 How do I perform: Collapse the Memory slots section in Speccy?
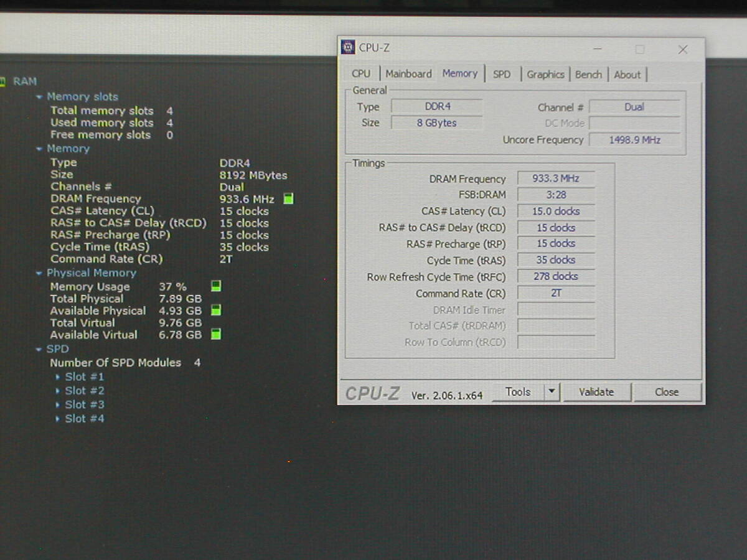tap(40, 97)
